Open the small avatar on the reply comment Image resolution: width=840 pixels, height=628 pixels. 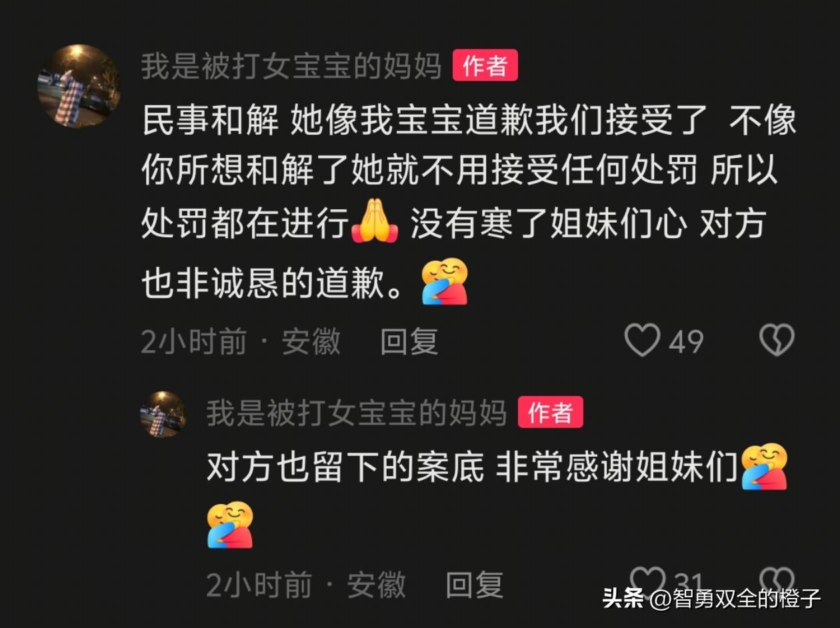163,414
